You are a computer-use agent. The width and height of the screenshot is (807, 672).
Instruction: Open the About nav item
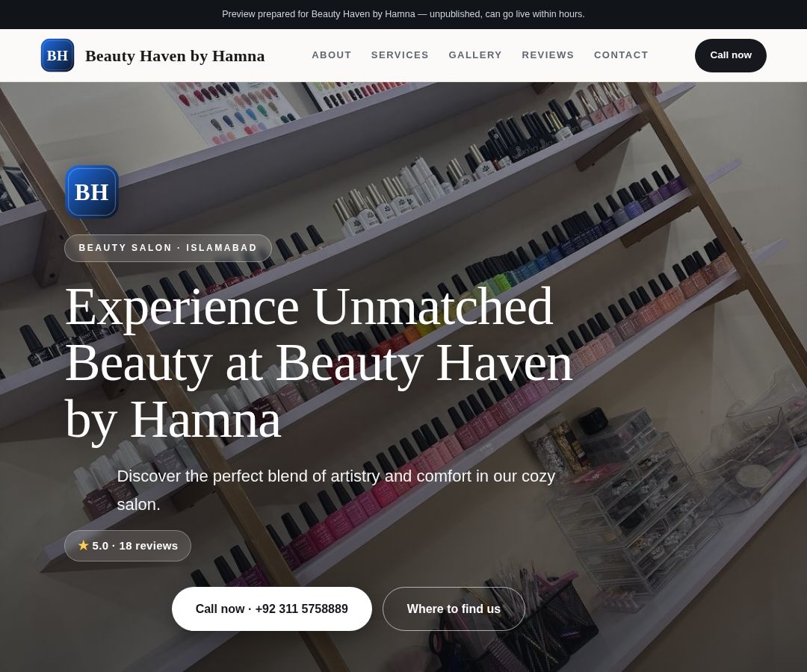[332, 55]
